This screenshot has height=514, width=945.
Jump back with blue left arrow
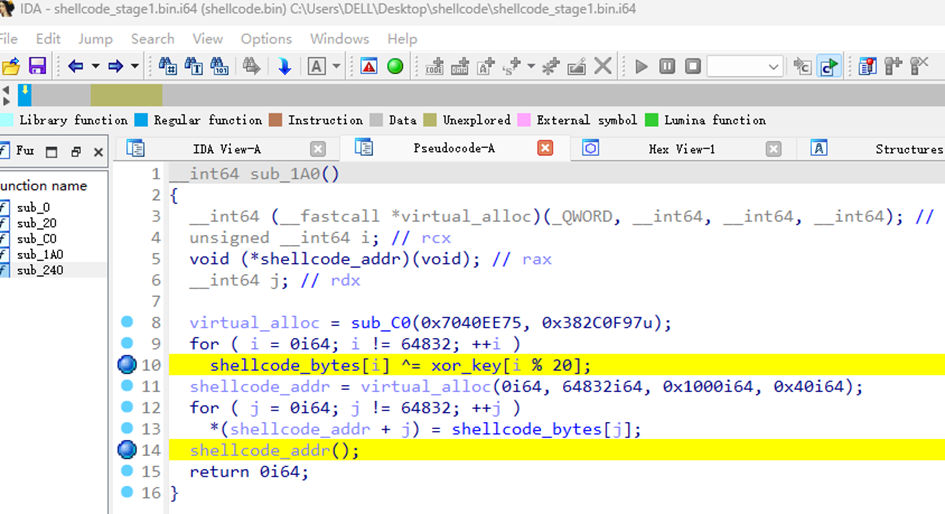(75, 66)
